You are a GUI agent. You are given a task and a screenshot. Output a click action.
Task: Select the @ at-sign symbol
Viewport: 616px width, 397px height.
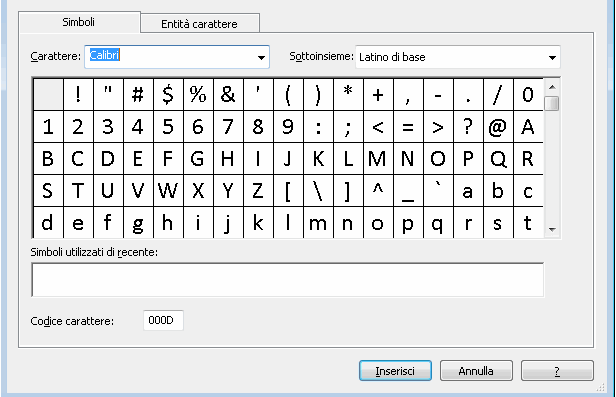498,127
